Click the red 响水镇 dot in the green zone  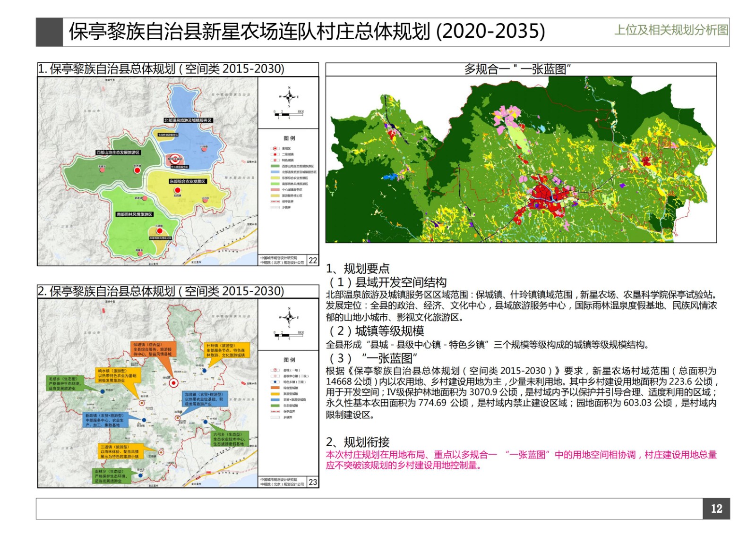pyautogui.click(x=137, y=170)
